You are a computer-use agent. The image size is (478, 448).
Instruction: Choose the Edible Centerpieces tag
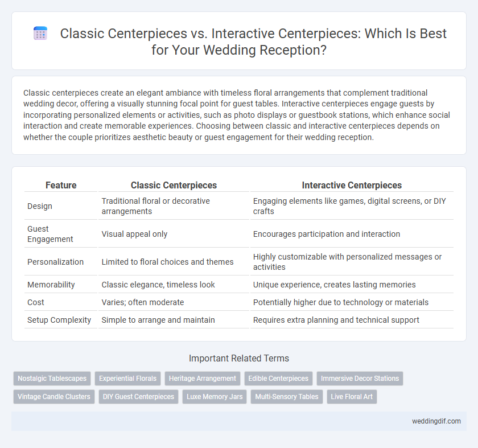278,379
